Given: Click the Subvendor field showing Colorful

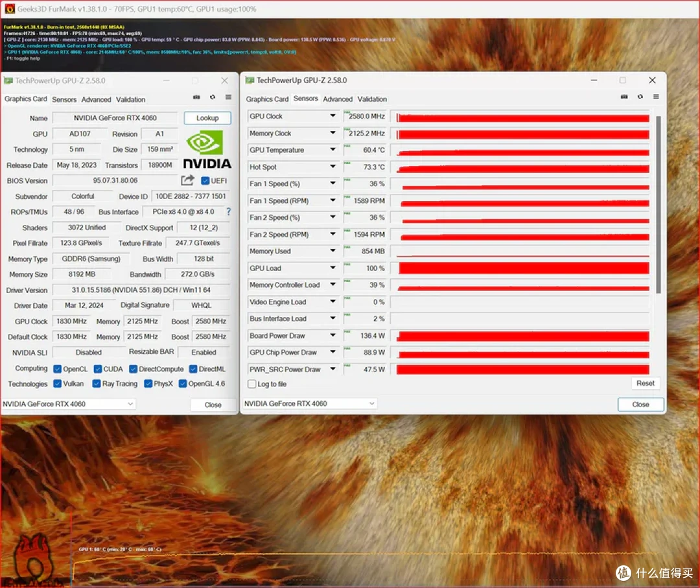Looking at the screenshot, I should pyautogui.click(x=82, y=196).
